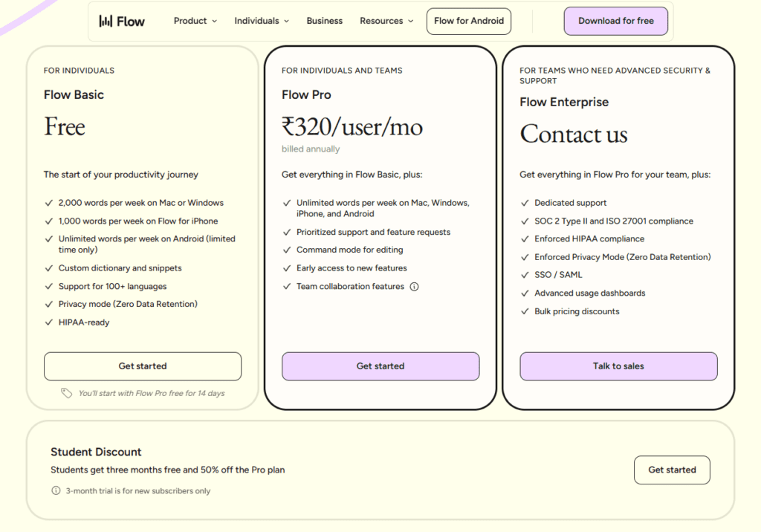Open the Team collaboration features info tooltip
Image resolution: width=761 pixels, height=532 pixels.
point(412,285)
